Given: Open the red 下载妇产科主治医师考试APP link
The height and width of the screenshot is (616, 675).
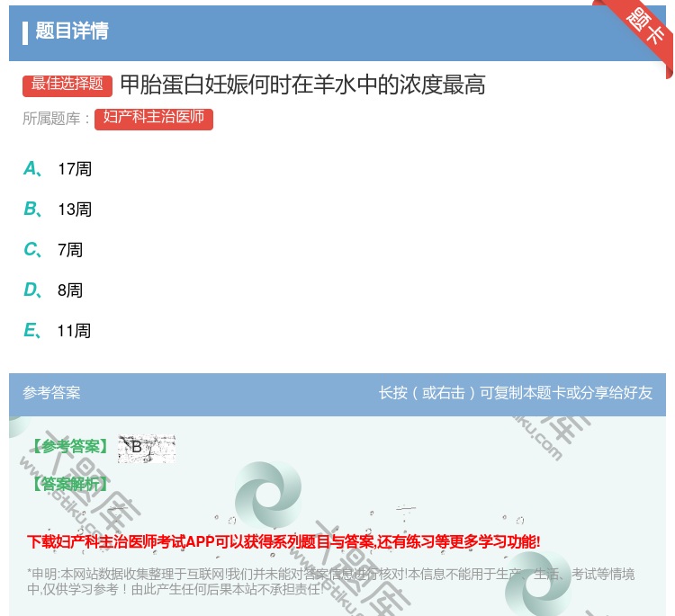Looking at the screenshot, I should [283, 541].
